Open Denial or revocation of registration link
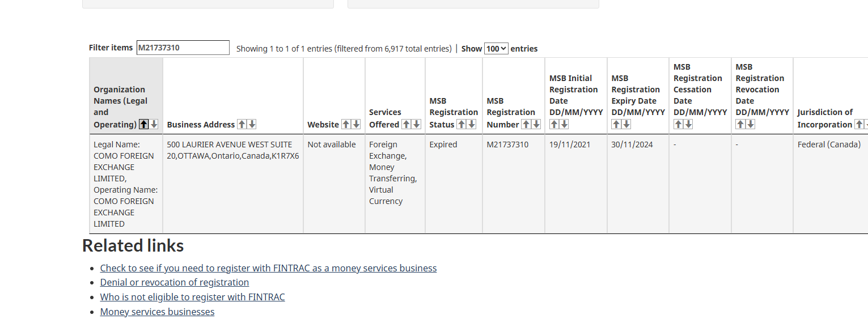This screenshot has width=868, height=323. coord(174,282)
